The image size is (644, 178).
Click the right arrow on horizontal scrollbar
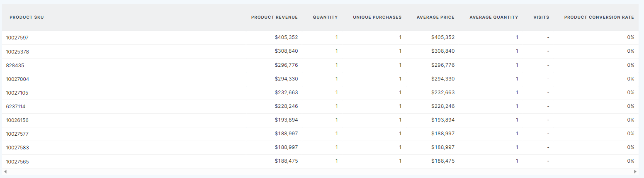pos(635,171)
